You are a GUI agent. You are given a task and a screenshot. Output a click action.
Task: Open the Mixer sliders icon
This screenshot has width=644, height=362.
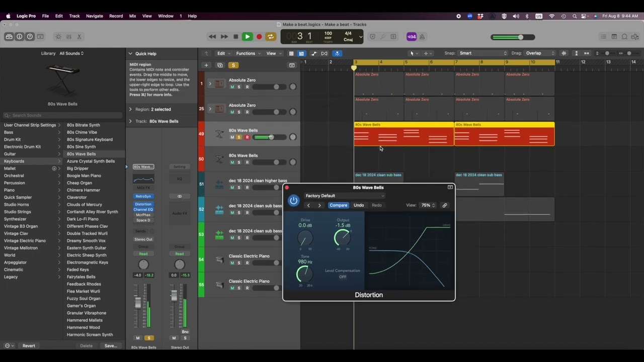pyautogui.click(x=69, y=37)
